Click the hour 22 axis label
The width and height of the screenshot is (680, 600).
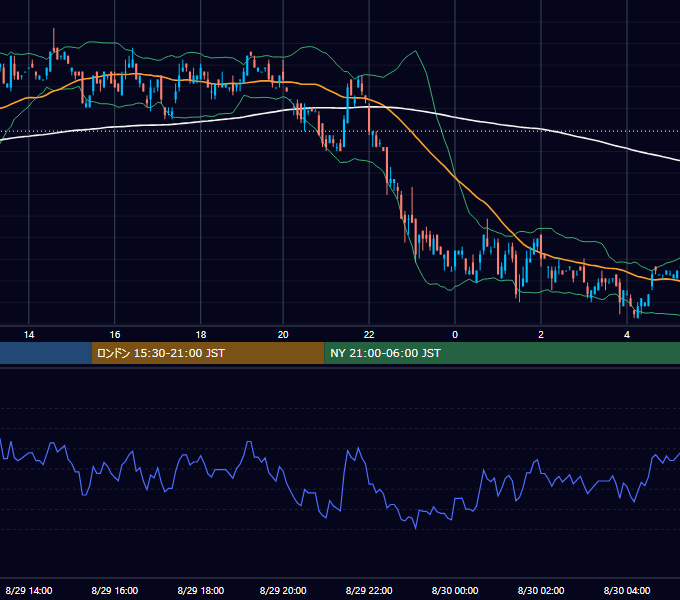(369, 335)
